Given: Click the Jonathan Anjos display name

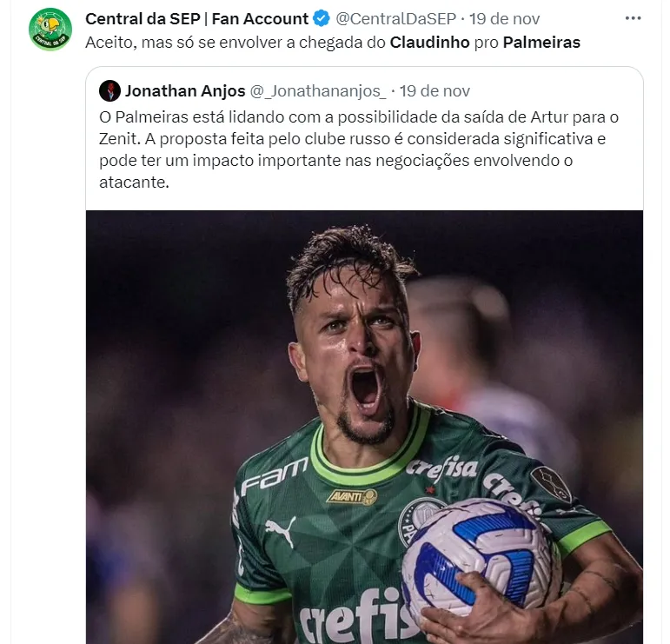Looking at the screenshot, I should coord(185,91).
